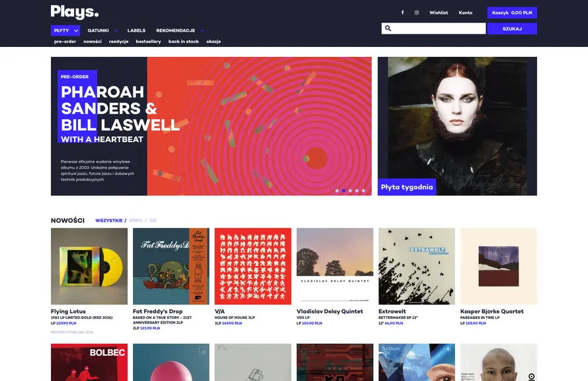This screenshot has height=381, width=588.
Task: Select the fifth carousel dot
Action: 363,190
